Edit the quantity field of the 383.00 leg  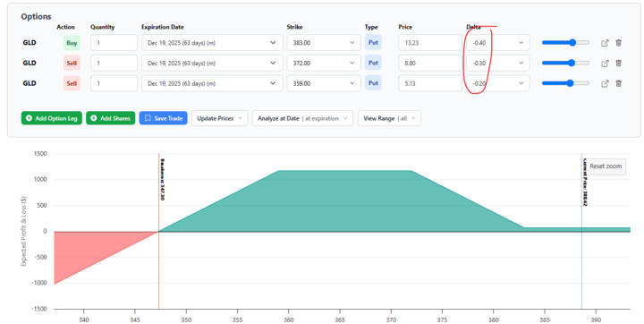click(114, 43)
